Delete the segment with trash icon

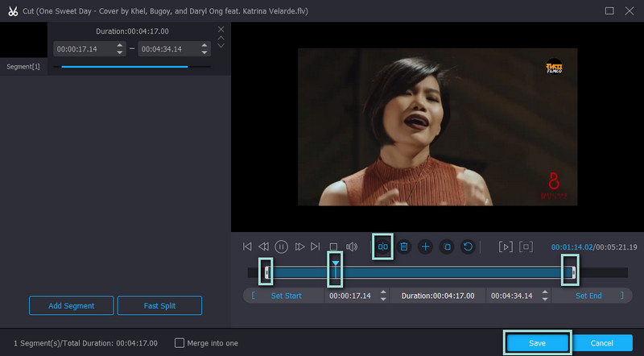click(x=404, y=246)
